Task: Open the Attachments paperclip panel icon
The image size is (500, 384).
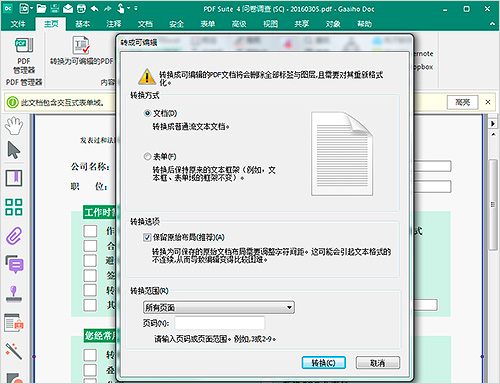Action: click(14, 236)
